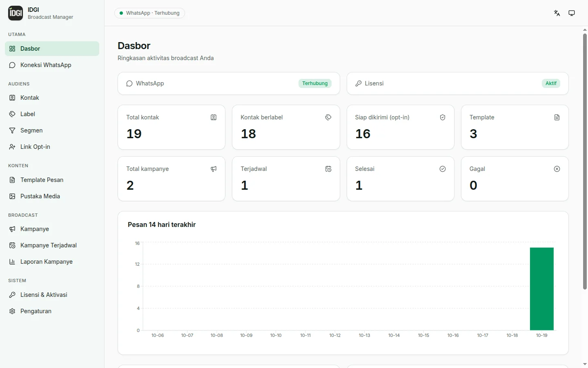Click the Dasbor page heading
Screen dimensions: 588x368
point(134,46)
